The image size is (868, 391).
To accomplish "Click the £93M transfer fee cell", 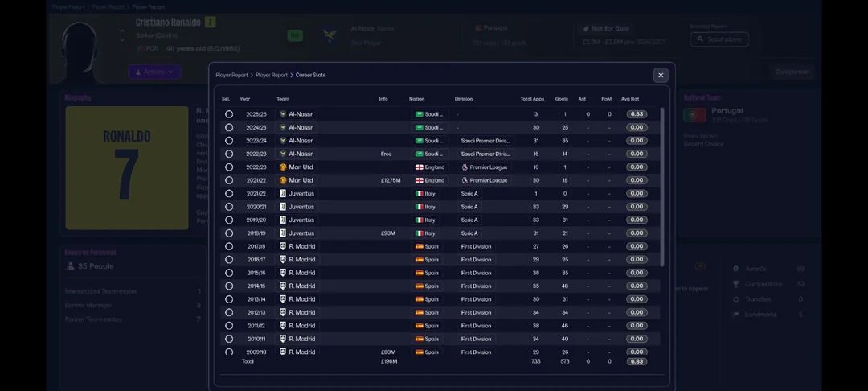I will point(388,233).
